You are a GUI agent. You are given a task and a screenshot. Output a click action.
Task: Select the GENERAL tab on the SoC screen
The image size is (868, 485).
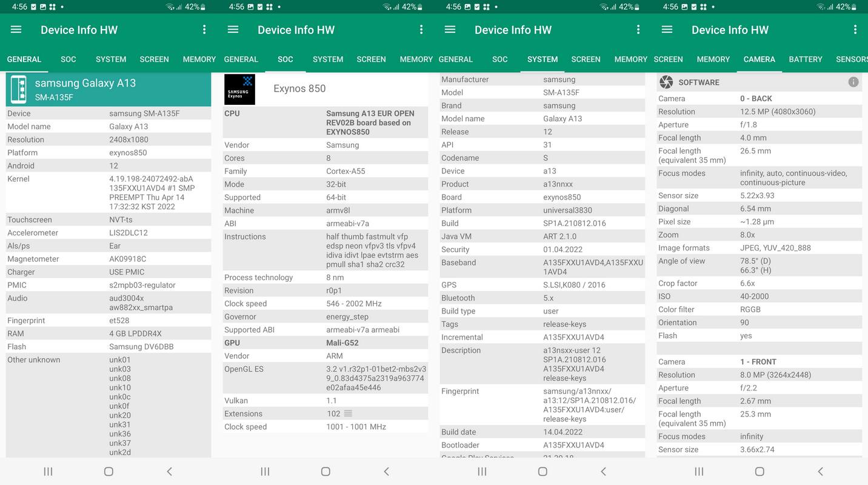point(241,59)
